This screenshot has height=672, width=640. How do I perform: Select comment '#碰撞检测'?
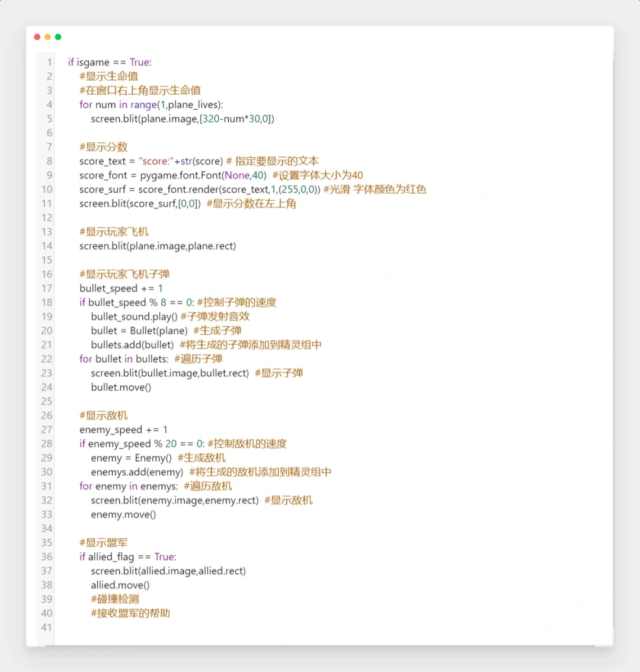click(x=115, y=600)
